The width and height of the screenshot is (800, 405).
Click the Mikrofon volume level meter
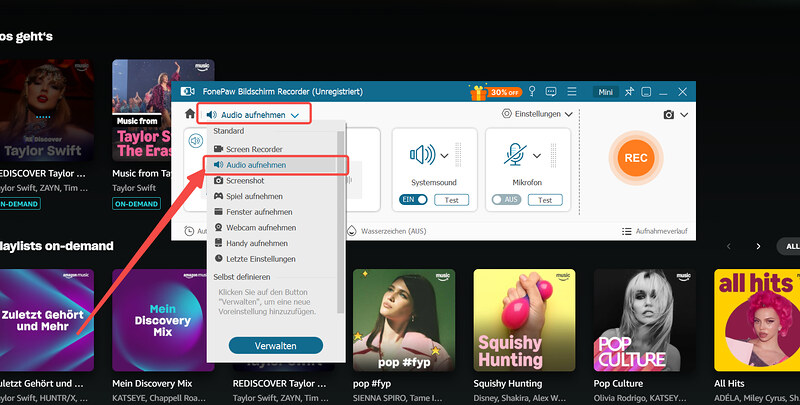coord(553,155)
